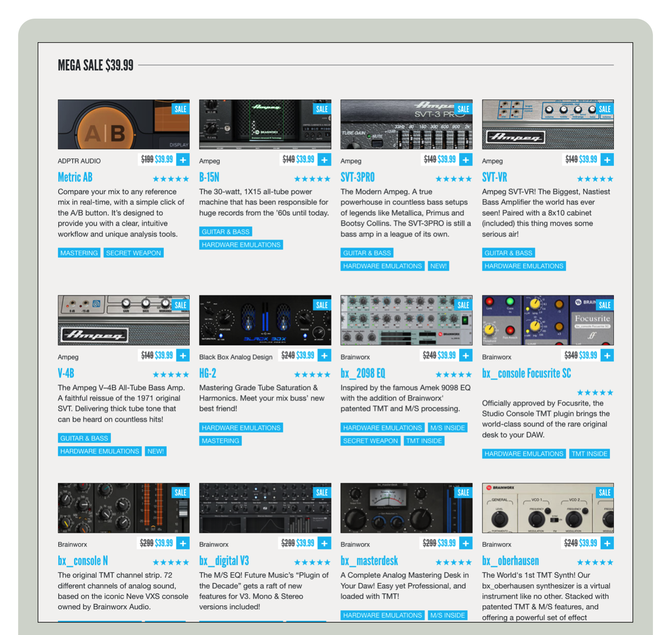The width and height of the screenshot is (672, 635).
Task: Open the bx_oberhausen product image
Action: click(x=548, y=508)
